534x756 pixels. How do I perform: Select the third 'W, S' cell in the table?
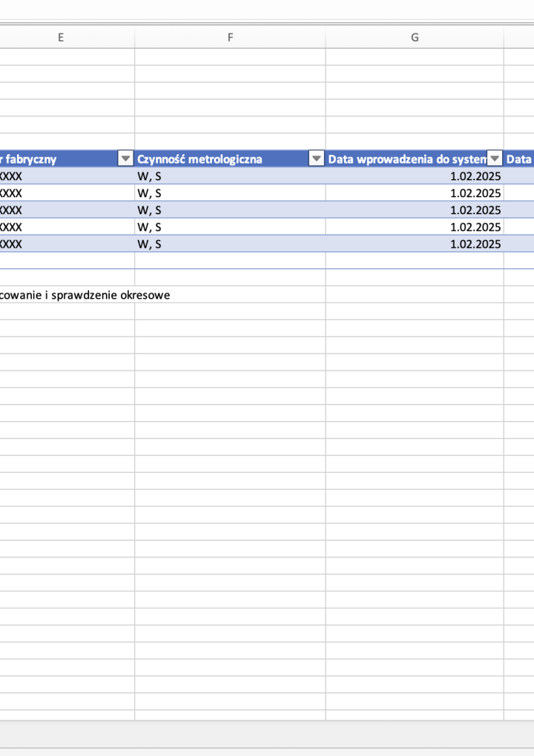click(x=230, y=210)
